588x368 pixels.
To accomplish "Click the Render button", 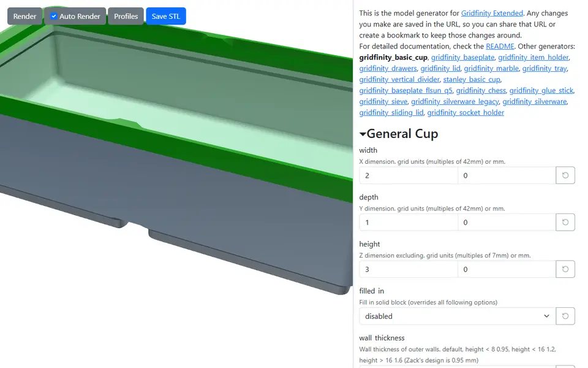I will coord(24,16).
